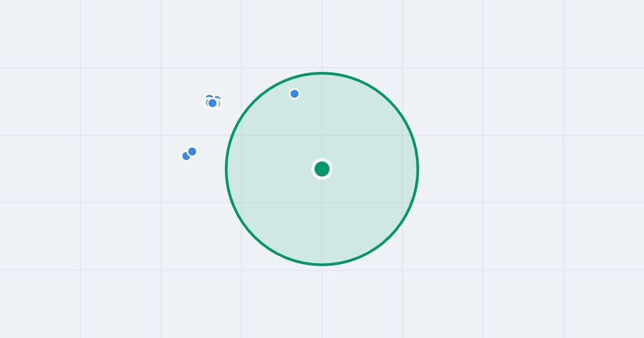Click the empty map space between the cluster and the dot pair
The image size is (644, 338).
tap(201, 128)
